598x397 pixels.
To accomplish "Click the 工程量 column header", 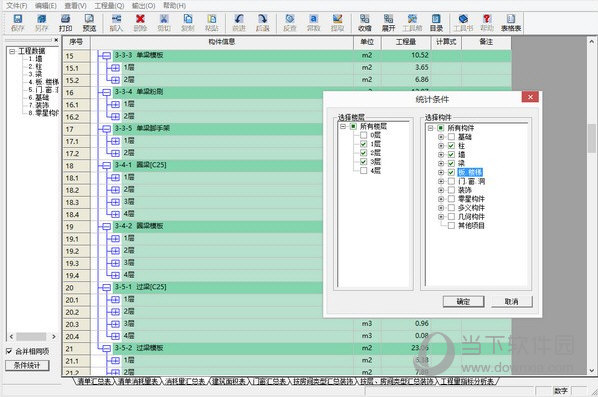I will pos(406,42).
